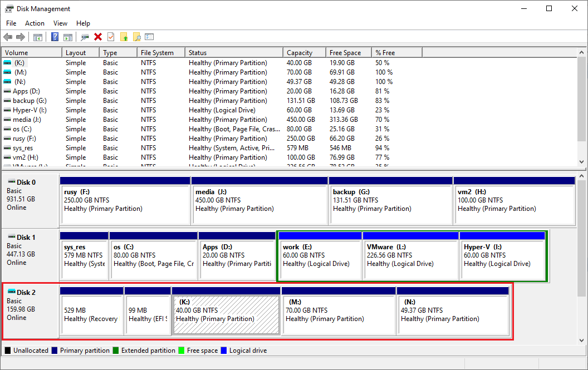Click the green Extended partition legend swatch

pyautogui.click(x=116, y=351)
